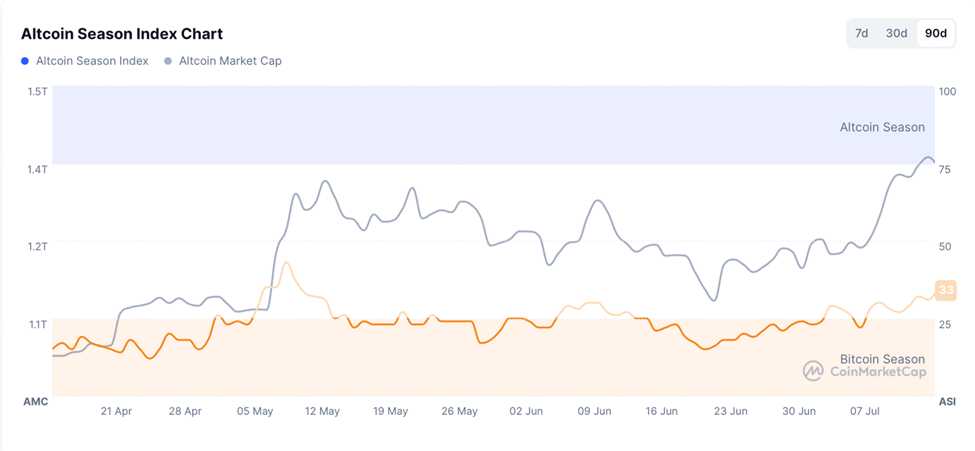Select the 30d time range
The height and width of the screenshot is (451, 975).
pos(897,33)
